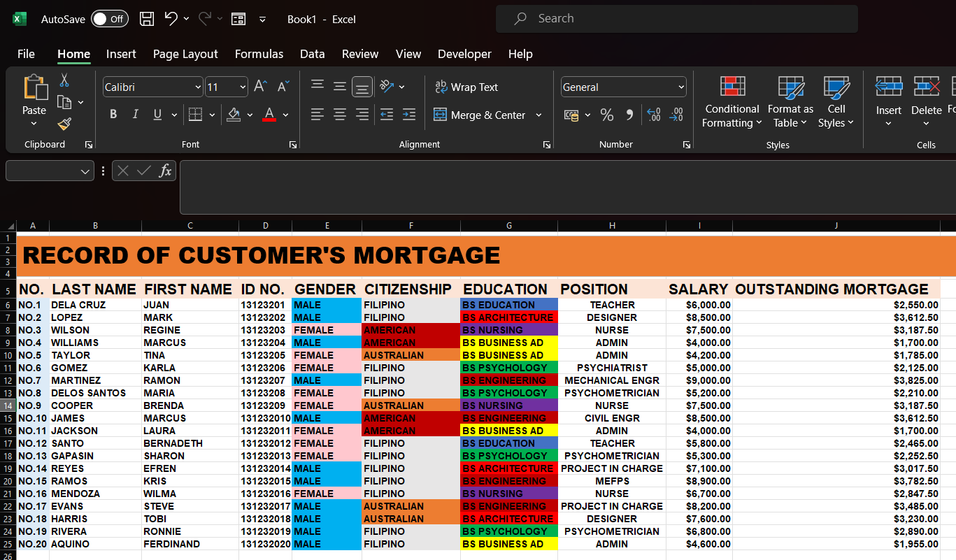956x560 pixels.
Task: Click the Save icon in title bar
Action: [147, 19]
